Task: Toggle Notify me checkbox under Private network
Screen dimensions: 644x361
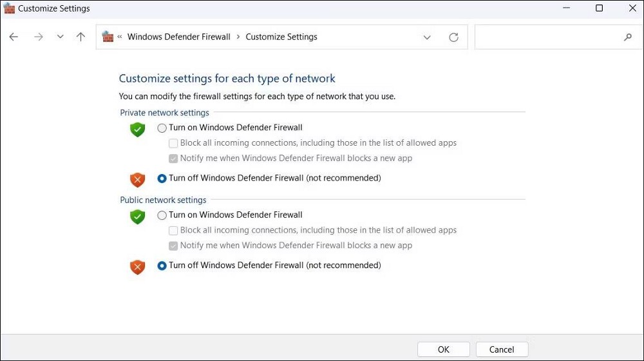Action: point(173,159)
